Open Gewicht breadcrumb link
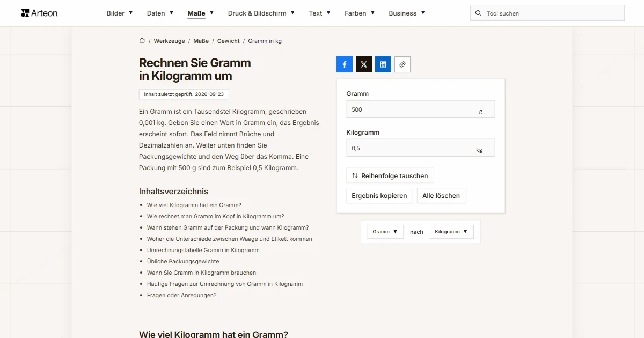 click(229, 41)
